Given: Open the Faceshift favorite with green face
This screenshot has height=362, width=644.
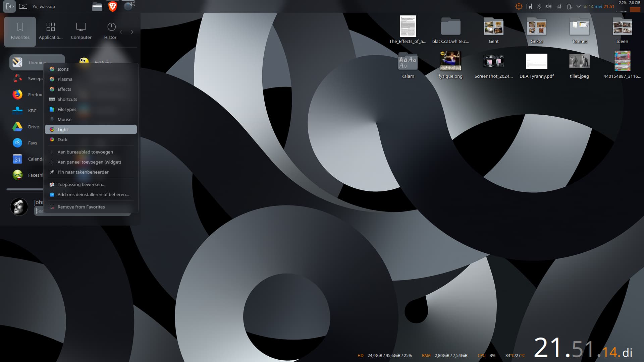Looking at the screenshot, I should 28,175.
